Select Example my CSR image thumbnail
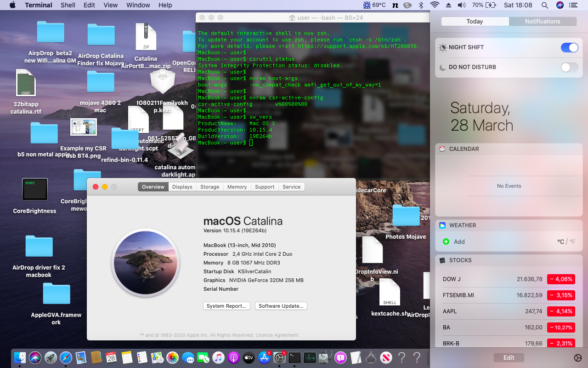Screen dimensions: 588x368 pos(83,127)
